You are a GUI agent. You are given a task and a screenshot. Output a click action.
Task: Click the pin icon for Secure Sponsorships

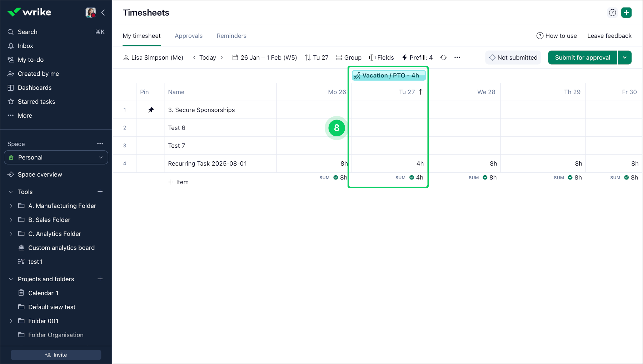(151, 110)
